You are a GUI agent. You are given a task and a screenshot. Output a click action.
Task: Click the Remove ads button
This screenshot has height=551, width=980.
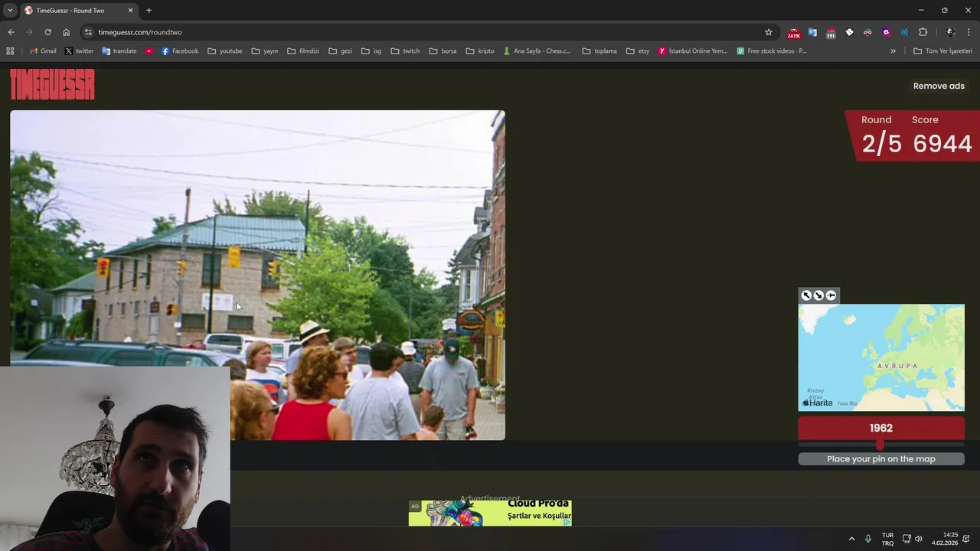pos(939,86)
